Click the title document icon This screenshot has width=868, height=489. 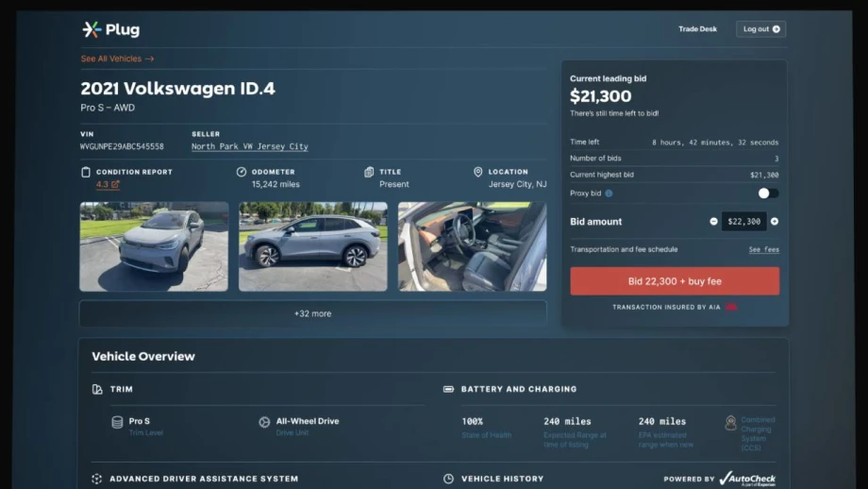[x=369, y=172]
